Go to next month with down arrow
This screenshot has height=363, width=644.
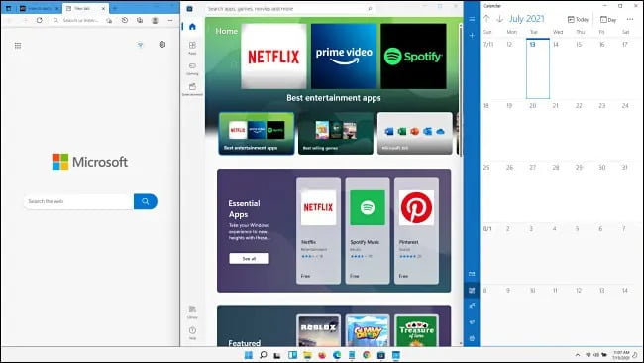coord(499,19)
